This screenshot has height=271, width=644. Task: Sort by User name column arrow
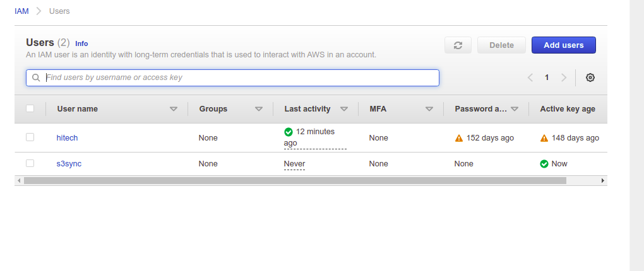coord(174,109)
